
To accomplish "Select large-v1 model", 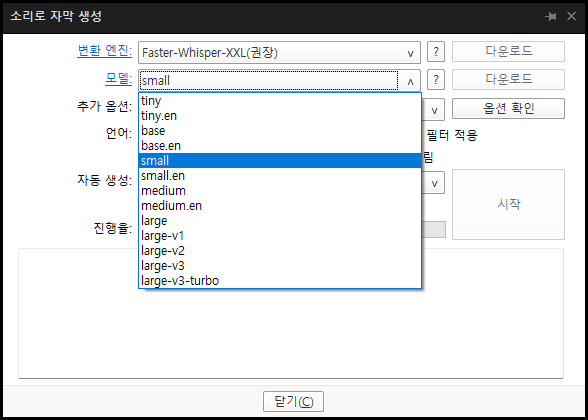I will 280,236.
